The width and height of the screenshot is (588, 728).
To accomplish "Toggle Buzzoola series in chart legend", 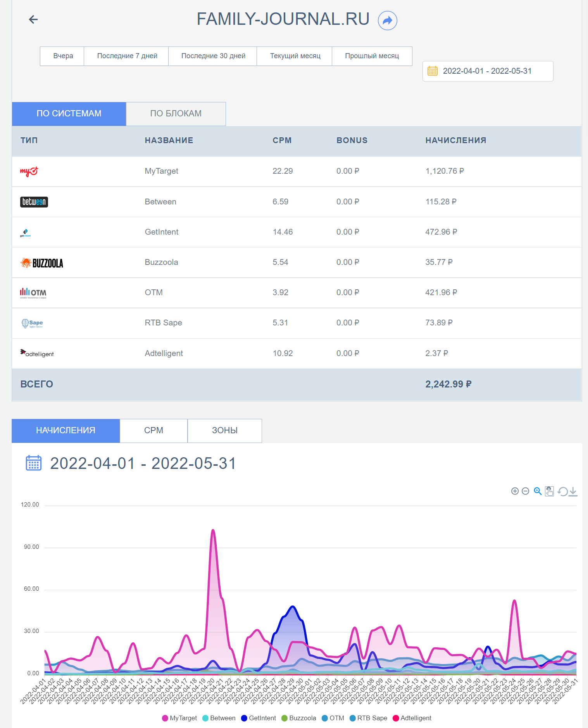I will coord(299,718).
